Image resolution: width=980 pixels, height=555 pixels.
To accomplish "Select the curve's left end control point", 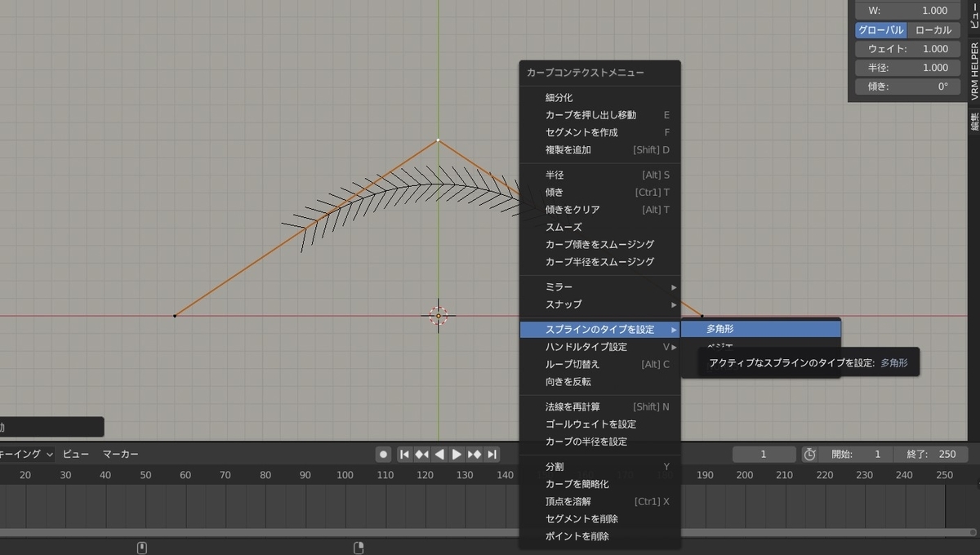I will [x=174, y=316].
